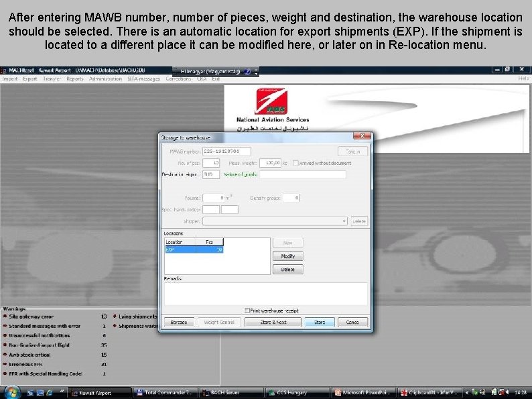
Task: Click the Nature of goods field
Action: 303,174
